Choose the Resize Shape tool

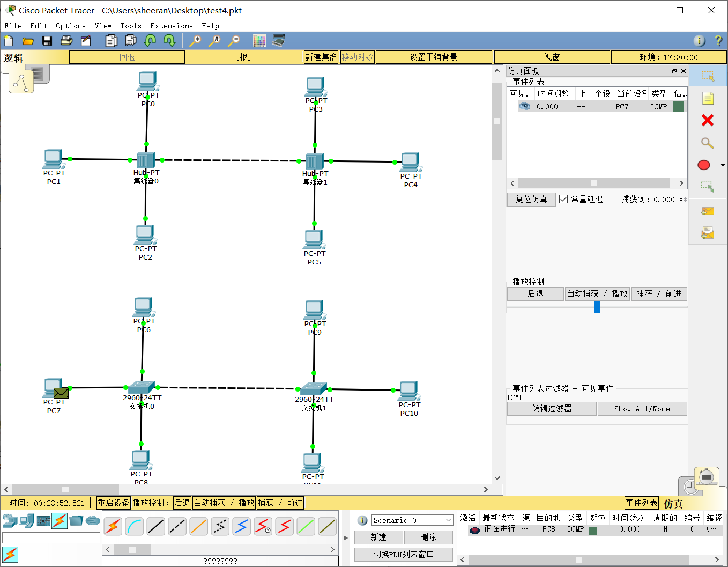708,186
